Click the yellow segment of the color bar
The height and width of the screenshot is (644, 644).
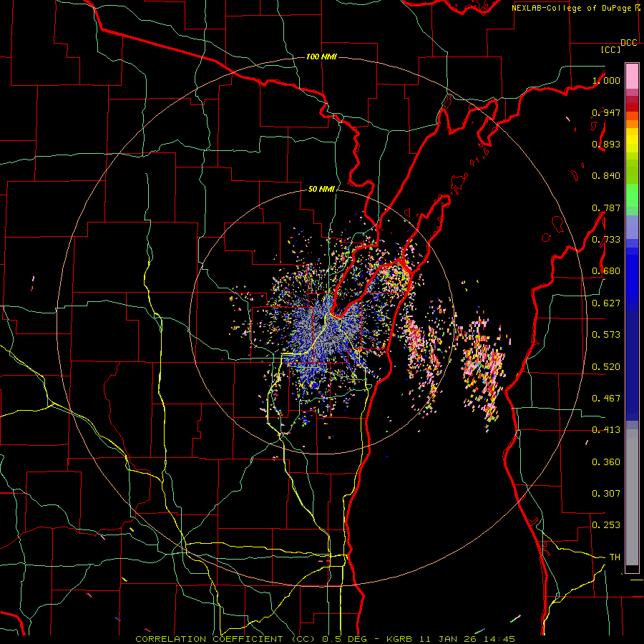coord(632,142)
